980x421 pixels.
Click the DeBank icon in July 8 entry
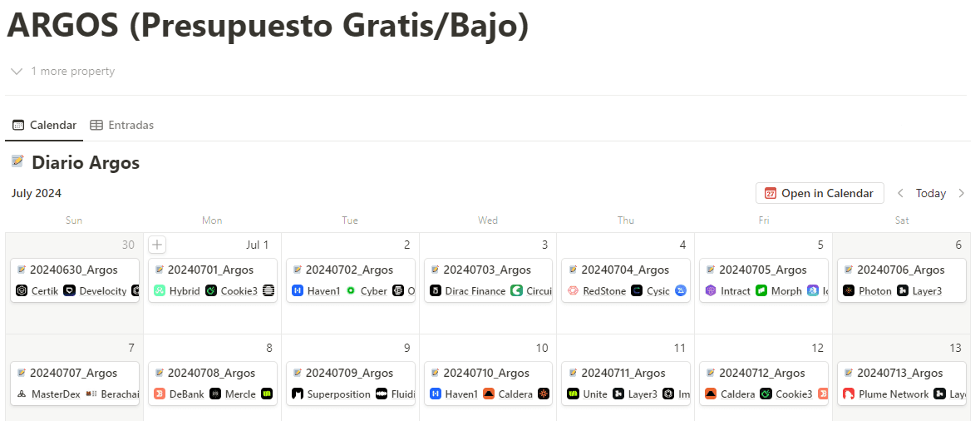tap(160, 394)
